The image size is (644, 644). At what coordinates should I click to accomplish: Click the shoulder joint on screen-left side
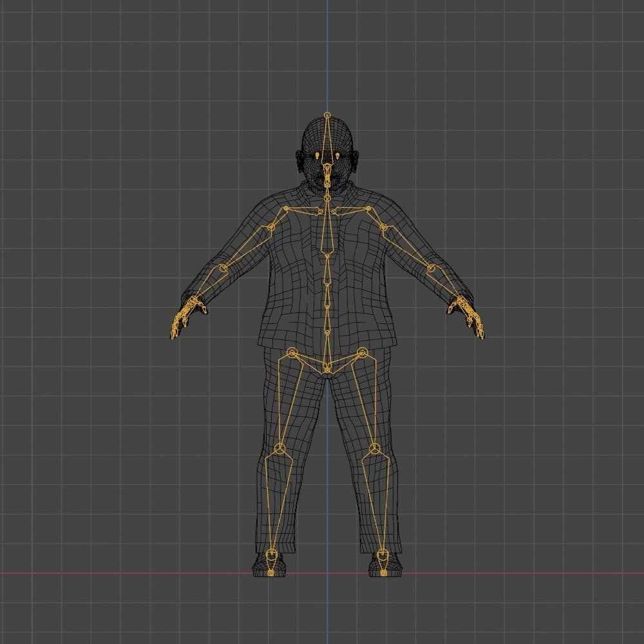[x=271, y=226]
